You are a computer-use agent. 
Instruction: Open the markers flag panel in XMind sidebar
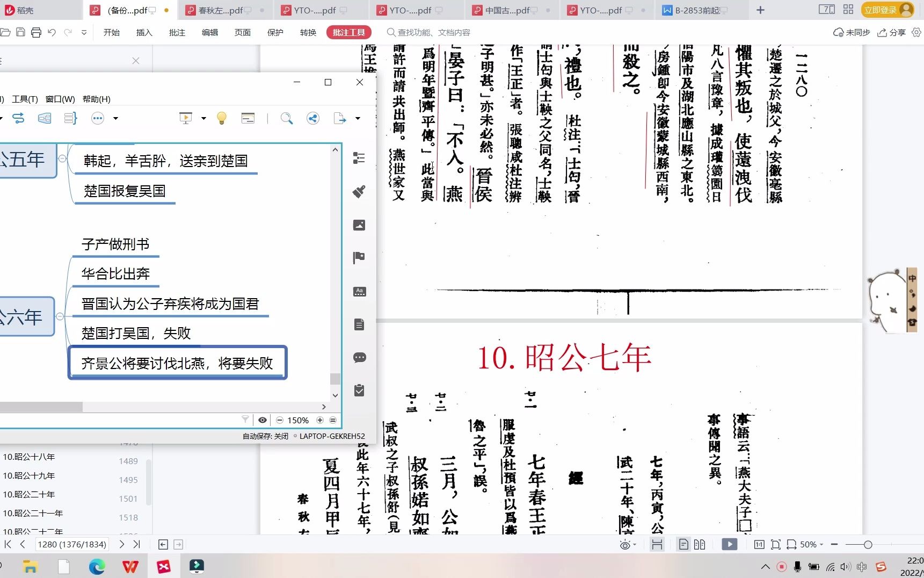click(x=359, y=258)
